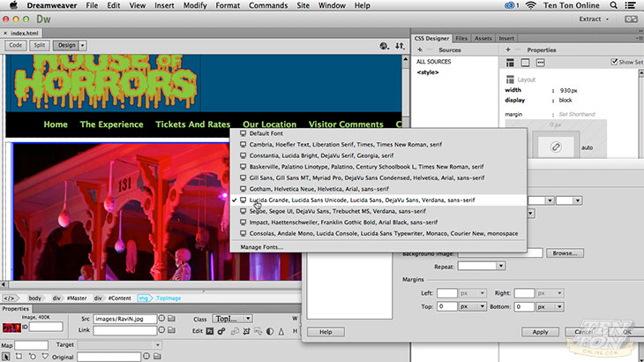Select the Crop image tool

coord(246,331)
